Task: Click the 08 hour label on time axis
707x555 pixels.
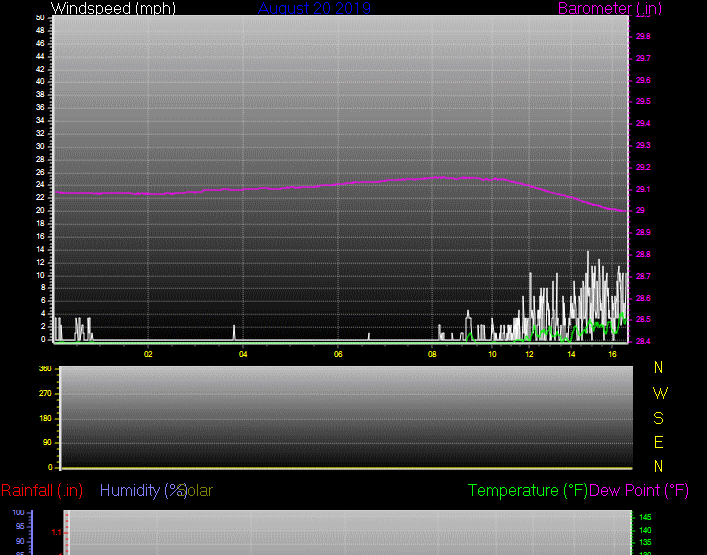Action: coord(432,354)
